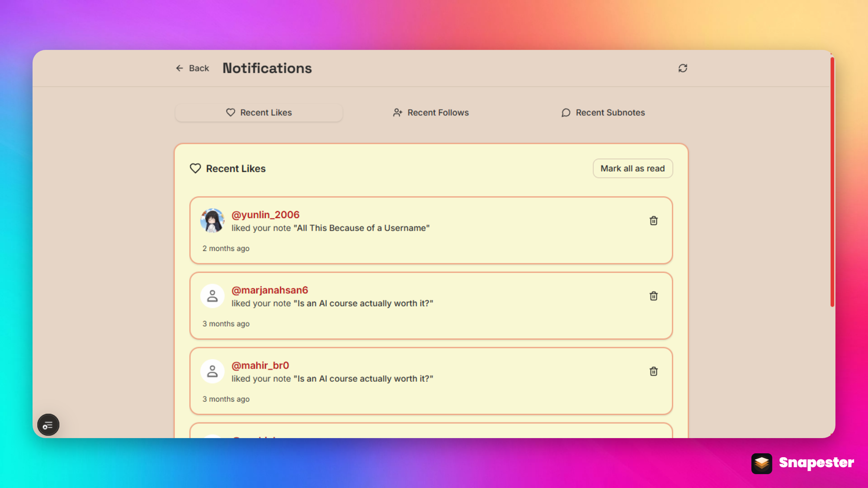
Task: Open the @mahir_br0 profile link
Action: [260, 366]
